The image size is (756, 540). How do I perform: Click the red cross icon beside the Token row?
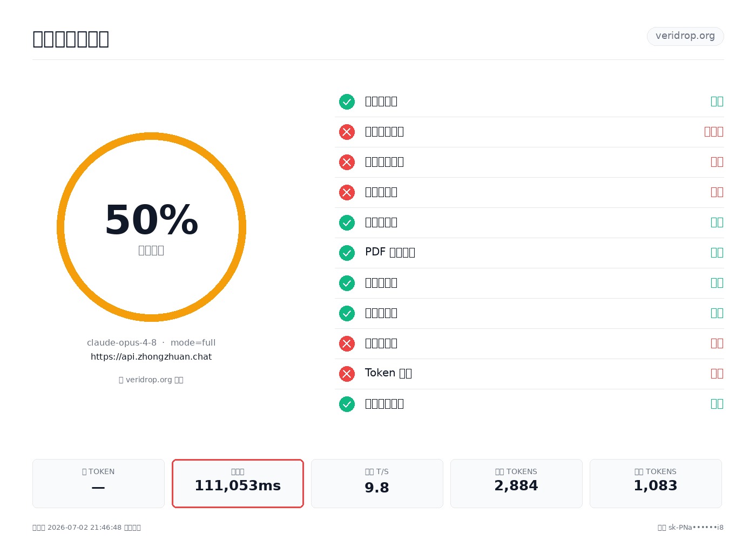[347, 374]
